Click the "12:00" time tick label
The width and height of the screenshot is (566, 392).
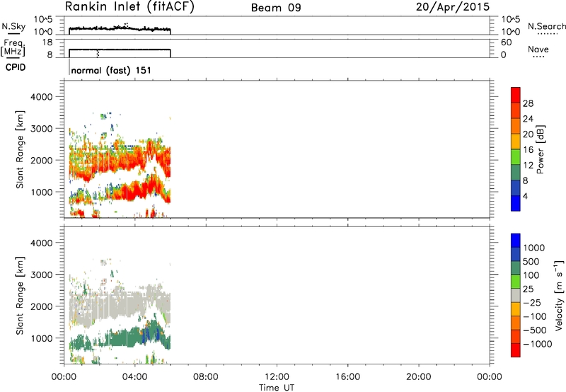tap(277, 377)
